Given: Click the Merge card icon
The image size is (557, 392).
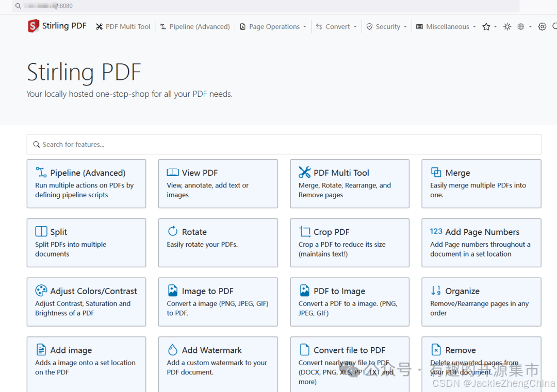Looking at the screenshot, I should pos(436,172).
